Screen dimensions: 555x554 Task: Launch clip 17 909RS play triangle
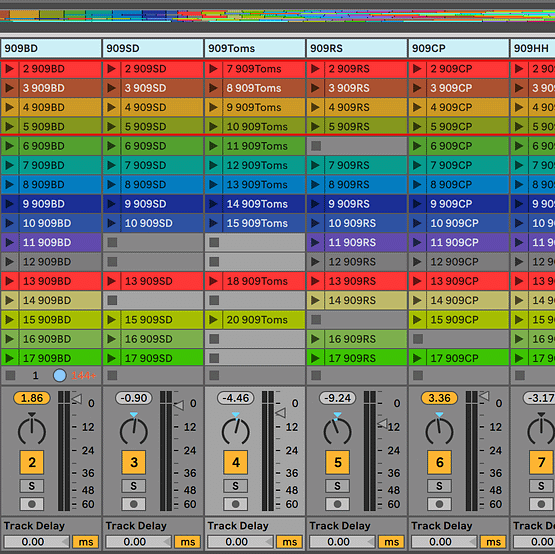[x=315, y=358]
